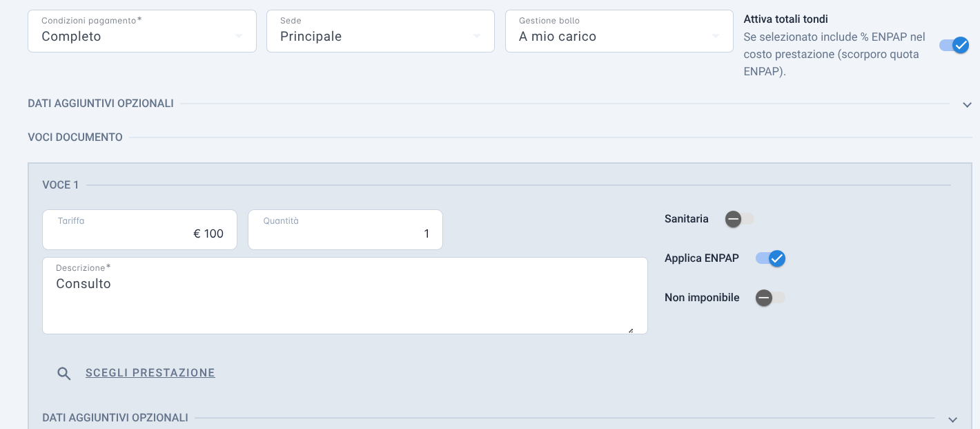Open the Sede dropdown
The height and width of the screenshot is (429, 980).
(380, 31)
